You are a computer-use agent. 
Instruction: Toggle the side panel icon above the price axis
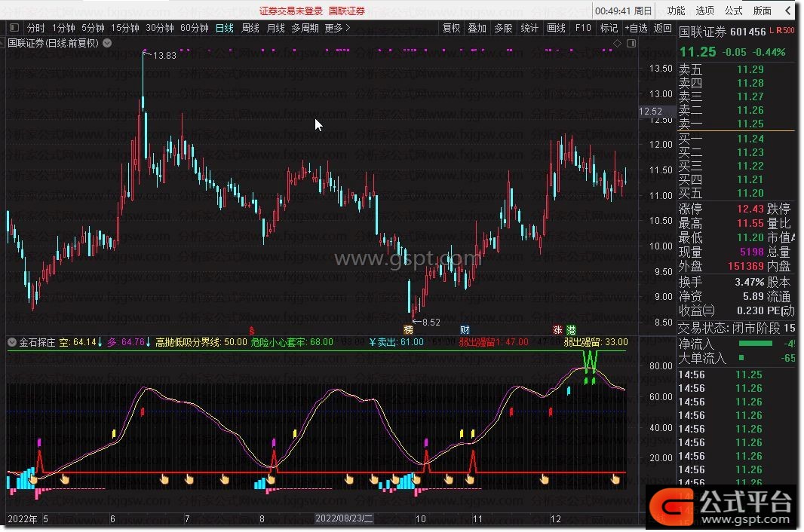[631, 44]
